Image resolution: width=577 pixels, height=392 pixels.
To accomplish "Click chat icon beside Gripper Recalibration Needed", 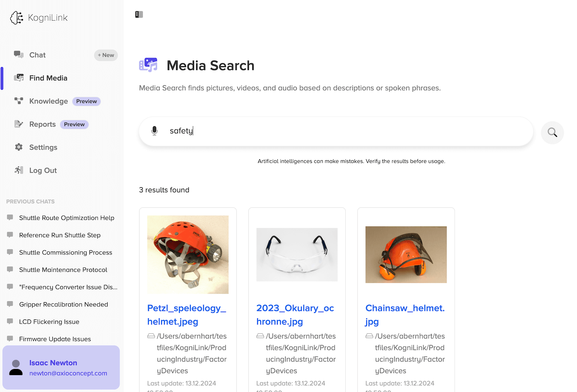I will pyautogui.click(x=10, y=304).
